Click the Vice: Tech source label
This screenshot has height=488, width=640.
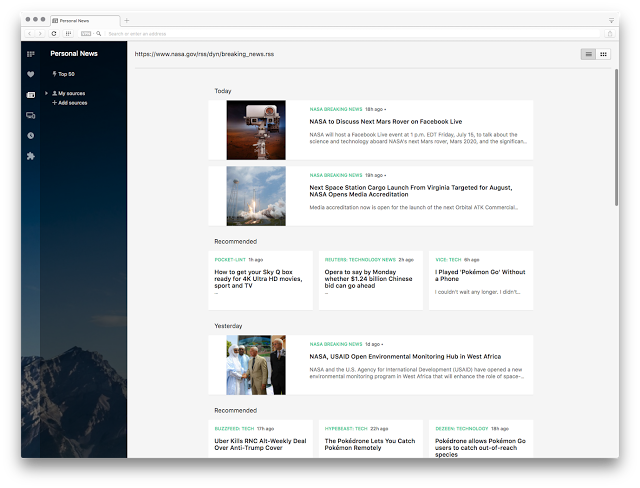tap(448, 260)
